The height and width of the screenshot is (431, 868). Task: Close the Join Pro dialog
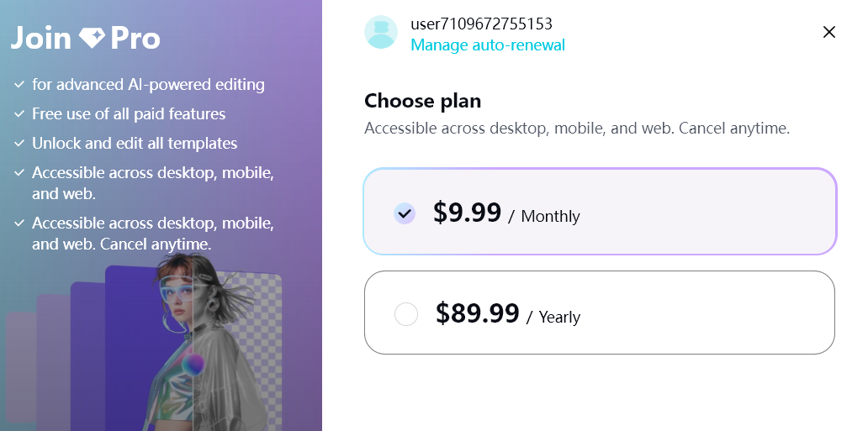[828, 32]
